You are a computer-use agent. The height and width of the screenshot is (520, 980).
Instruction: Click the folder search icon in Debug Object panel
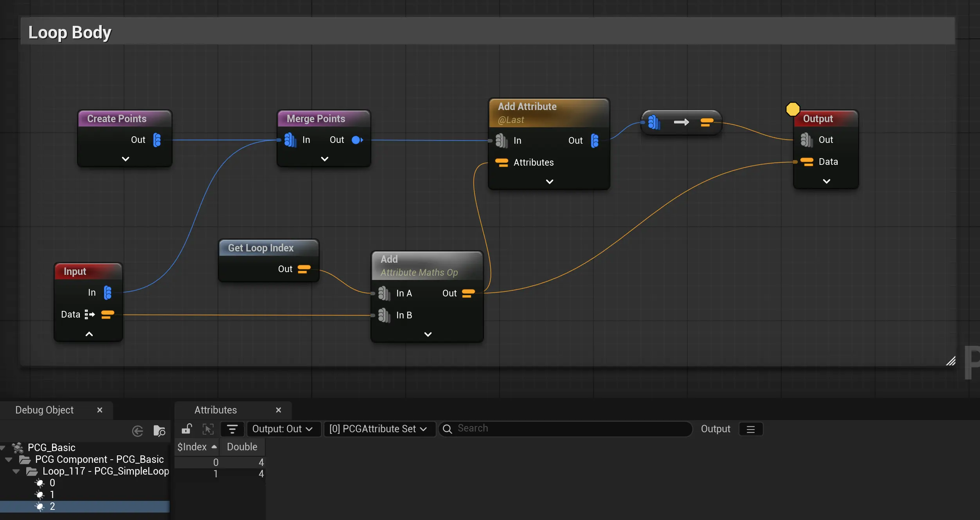pyautogui.click(x=159, y=431)
